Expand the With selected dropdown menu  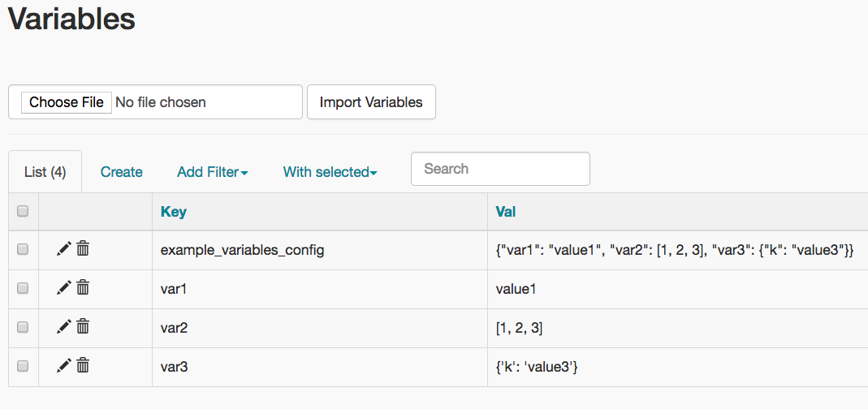point(330,172)
